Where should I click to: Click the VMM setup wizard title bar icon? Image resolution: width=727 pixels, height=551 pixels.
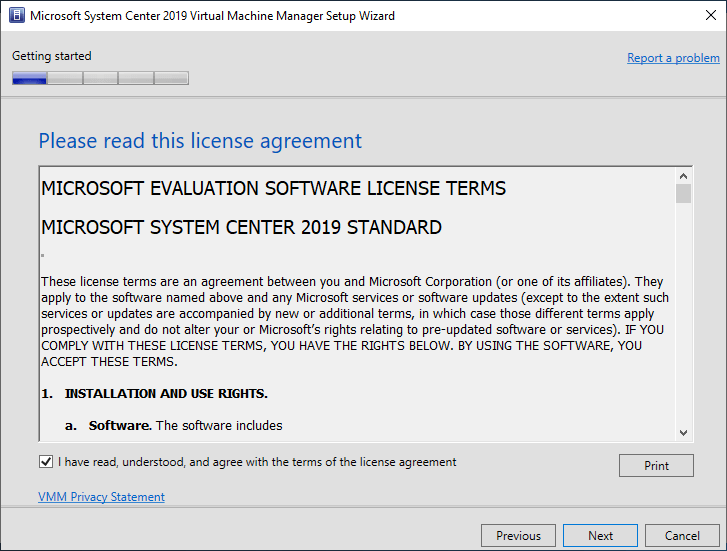[17, 15]
